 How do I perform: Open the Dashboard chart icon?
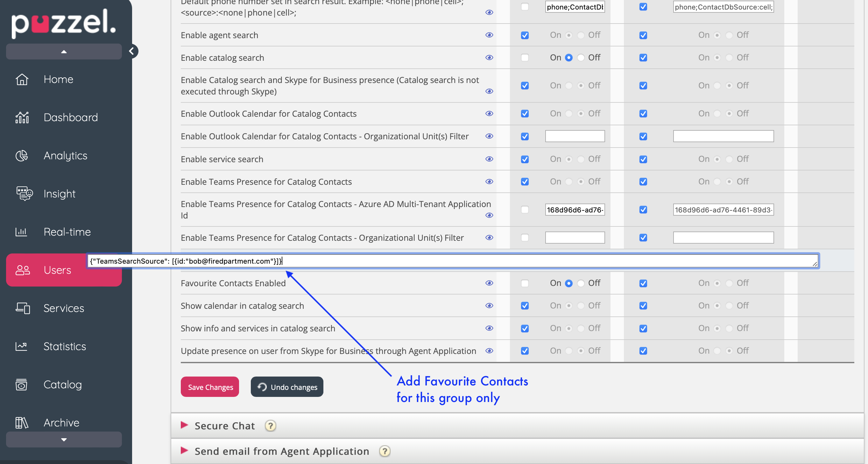tap(22, 118)
